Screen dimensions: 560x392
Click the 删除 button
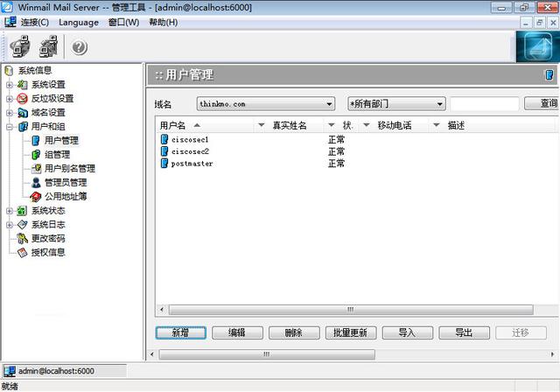point(294,332)
